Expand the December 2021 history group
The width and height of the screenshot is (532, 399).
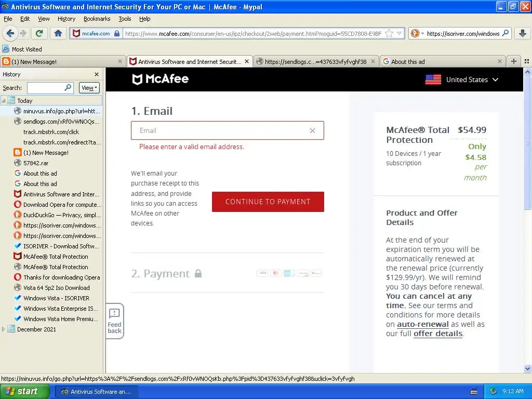click(4, 329)
